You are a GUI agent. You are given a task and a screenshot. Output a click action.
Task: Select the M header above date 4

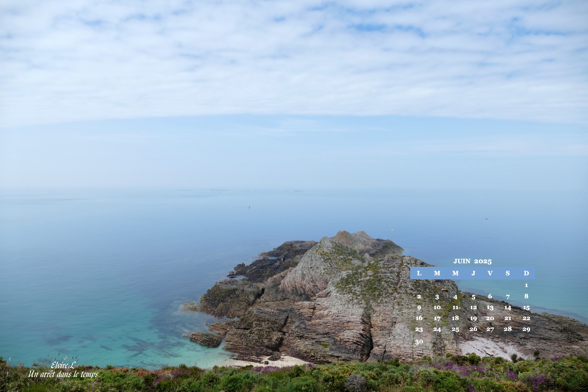point(455,273)
